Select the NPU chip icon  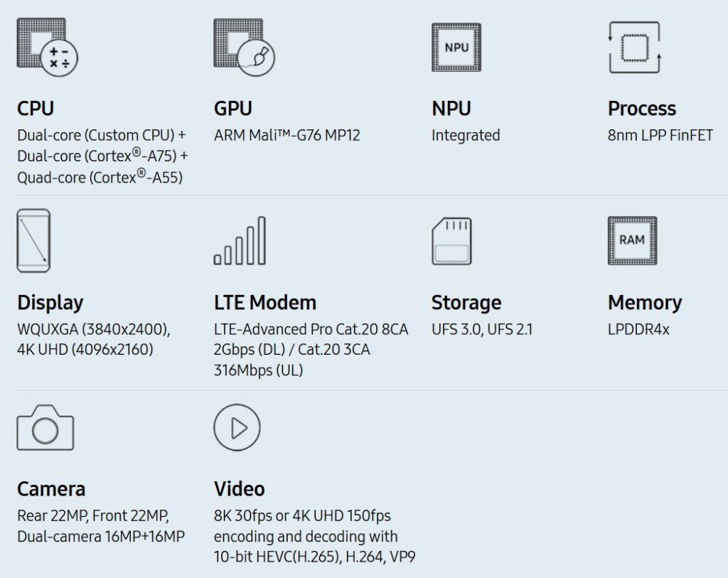click(x=456, y=48)
